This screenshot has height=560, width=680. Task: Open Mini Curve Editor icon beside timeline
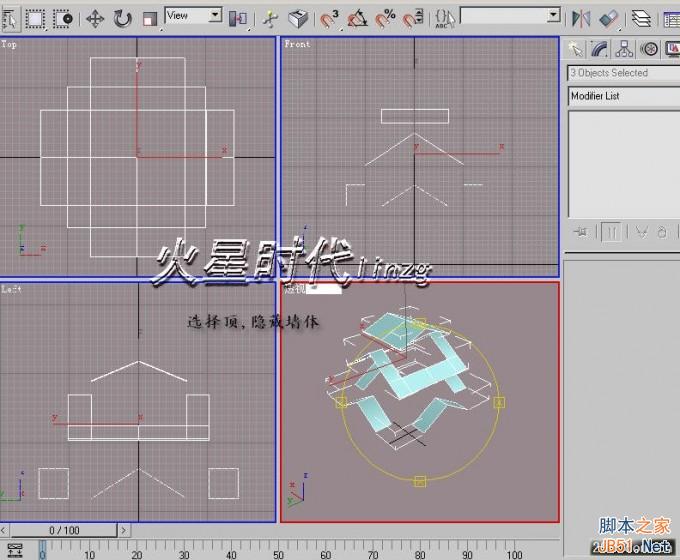pyautogui.click(x=15, y=550)
